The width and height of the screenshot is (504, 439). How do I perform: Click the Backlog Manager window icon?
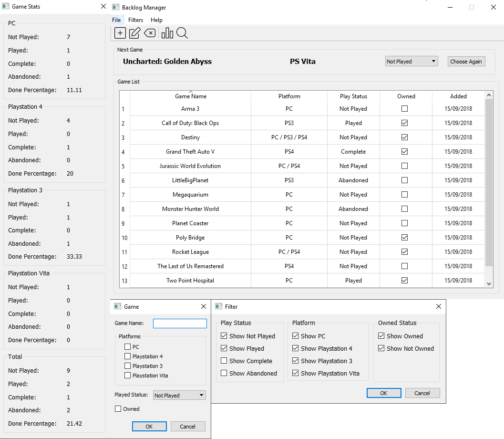(116, 7)
